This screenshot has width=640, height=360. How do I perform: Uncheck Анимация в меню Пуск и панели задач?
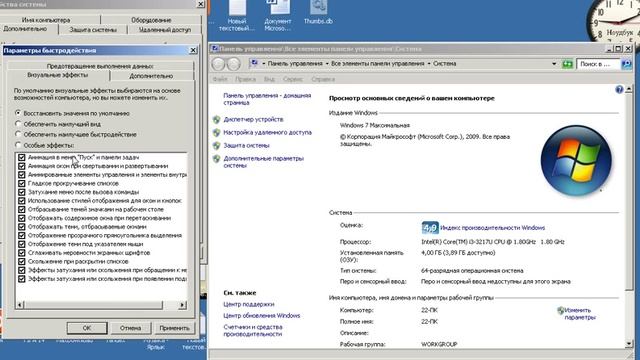(x=22, y=157)
